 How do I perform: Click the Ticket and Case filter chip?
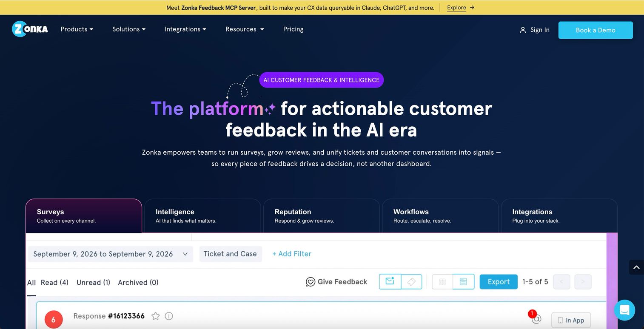click(230, 254)
